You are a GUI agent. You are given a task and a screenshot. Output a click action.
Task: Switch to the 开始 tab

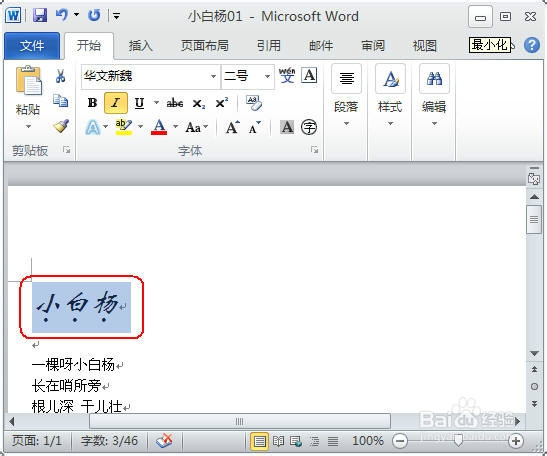89,45
